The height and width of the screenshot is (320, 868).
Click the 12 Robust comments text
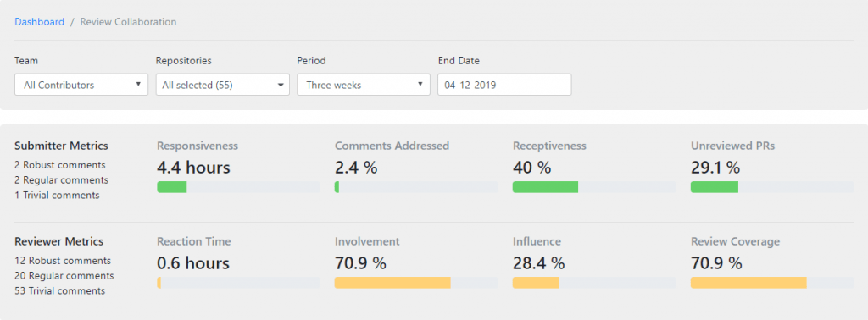(x=63, y=260)
